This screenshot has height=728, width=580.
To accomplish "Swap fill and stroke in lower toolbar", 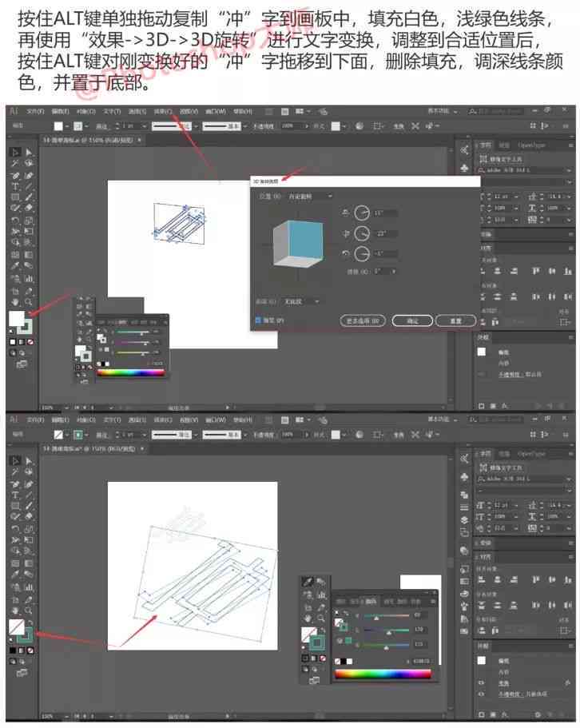I will point(30,623).
